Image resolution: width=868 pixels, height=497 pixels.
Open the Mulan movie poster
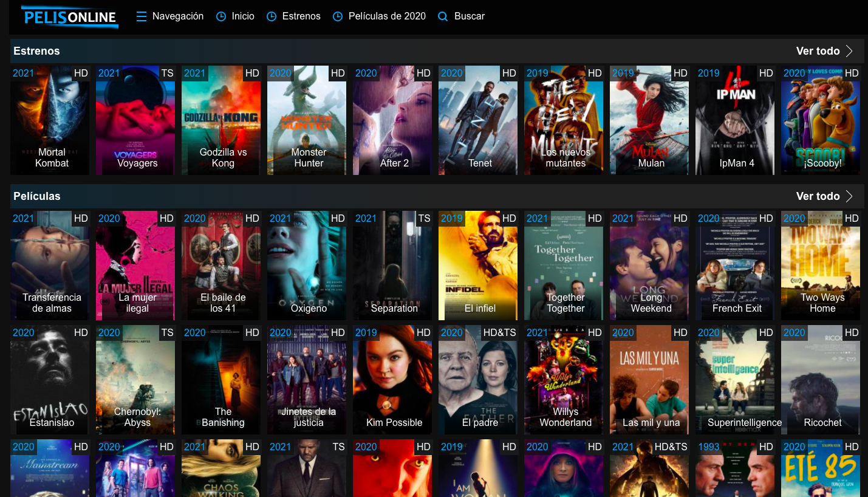649,120
